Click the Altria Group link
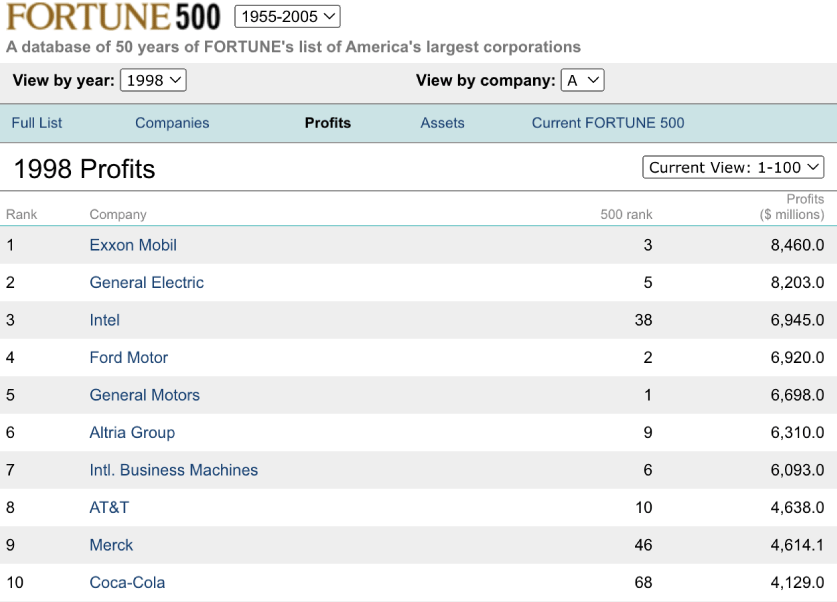Screen dimensions: 837x602 [132, 433]
